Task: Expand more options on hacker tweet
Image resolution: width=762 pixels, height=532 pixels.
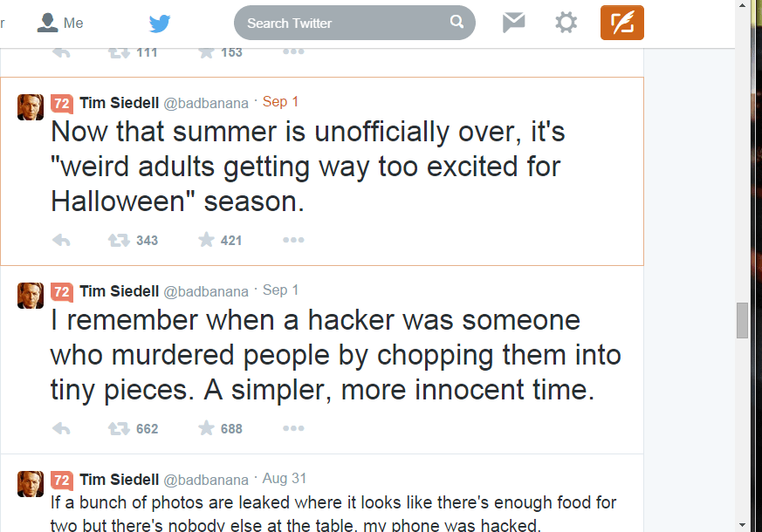Action: pyautogui.click(x=293, y=428)
